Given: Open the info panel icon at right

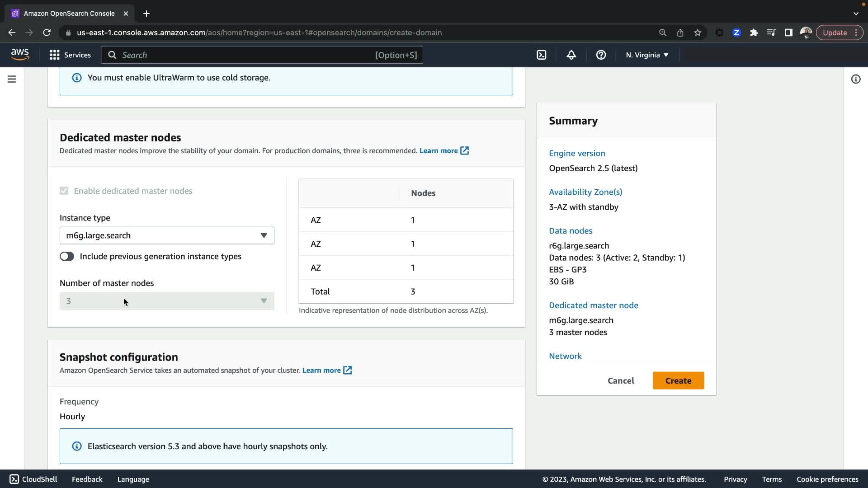Looking at the screenshot, I should click(855, 79).
